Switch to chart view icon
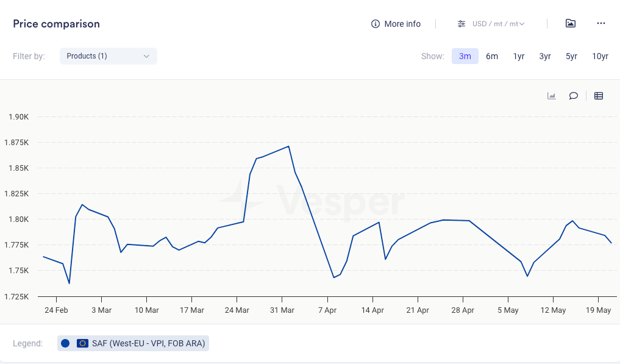620x364 pixels. click(x=552, y=96)
